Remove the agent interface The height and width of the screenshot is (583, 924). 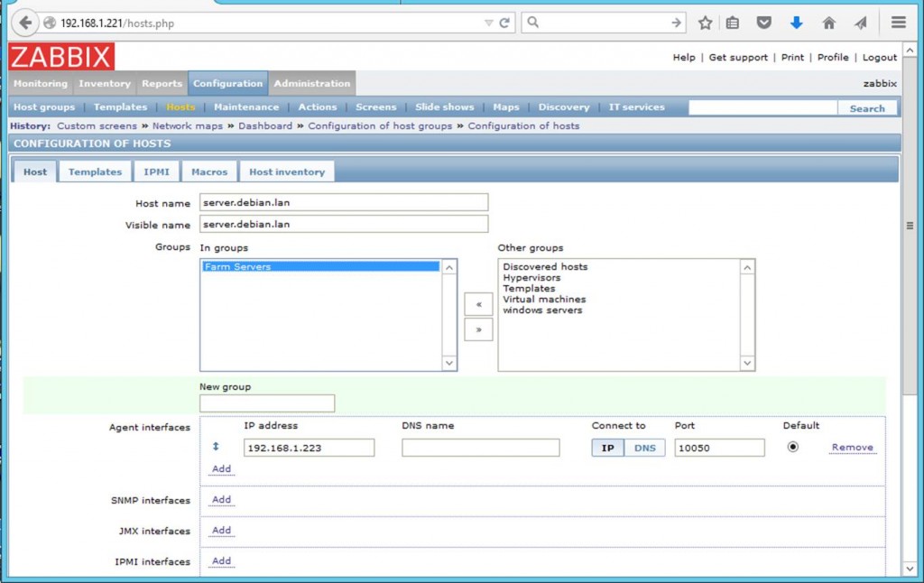pos(852,446)
